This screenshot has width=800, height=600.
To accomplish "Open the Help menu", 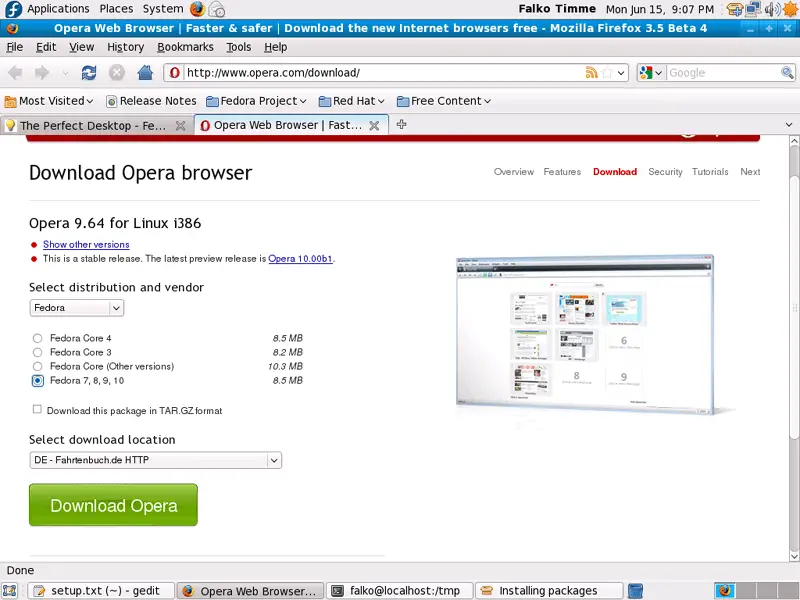I will [276, 47].
